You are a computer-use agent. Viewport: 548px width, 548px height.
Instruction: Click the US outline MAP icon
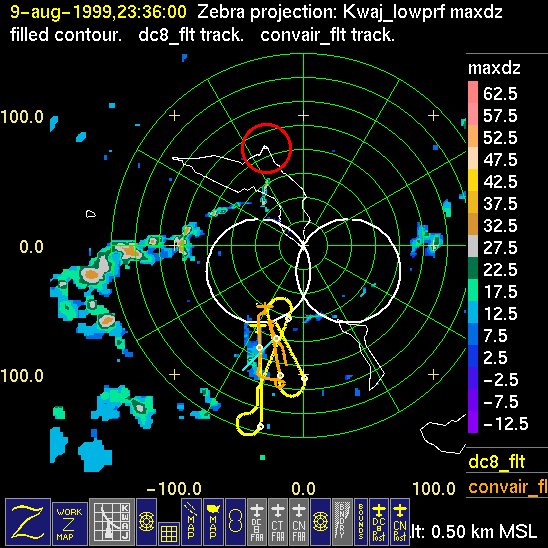coord(213,522)
